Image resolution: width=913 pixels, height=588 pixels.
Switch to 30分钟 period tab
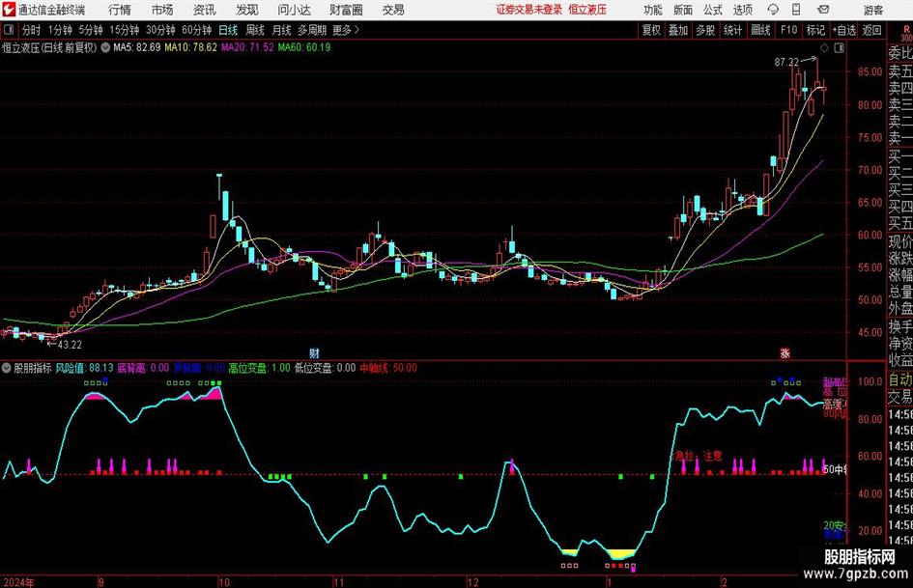160,30
